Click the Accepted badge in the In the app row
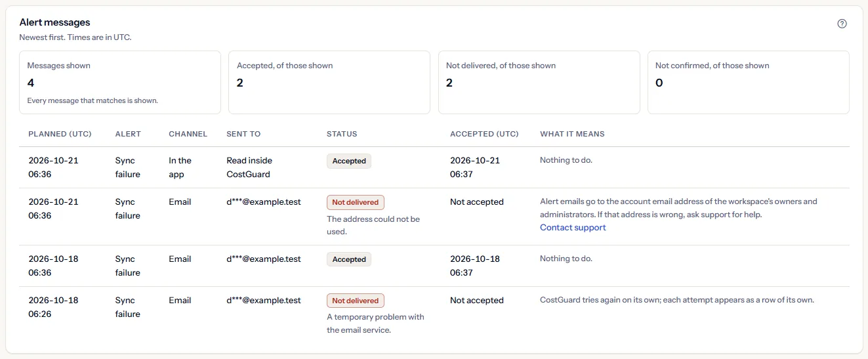 349,161
